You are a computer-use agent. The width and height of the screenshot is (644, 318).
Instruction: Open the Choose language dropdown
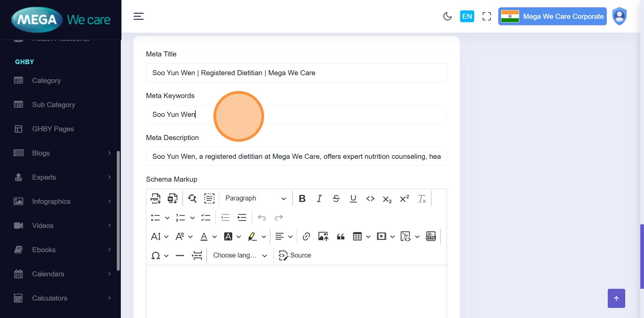(x=240, y=256)
